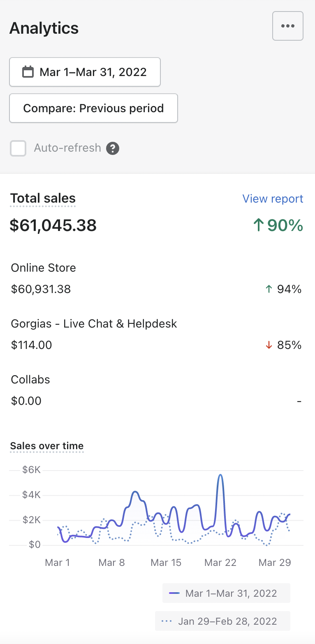
Task: Click the $60,931.38 amount
Action: 41,289
